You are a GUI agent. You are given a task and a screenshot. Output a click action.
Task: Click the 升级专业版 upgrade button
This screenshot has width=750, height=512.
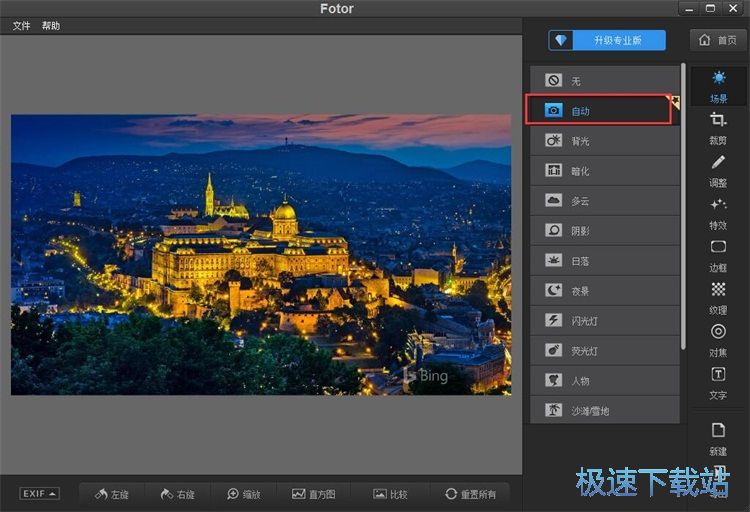[x=607, y=40]
